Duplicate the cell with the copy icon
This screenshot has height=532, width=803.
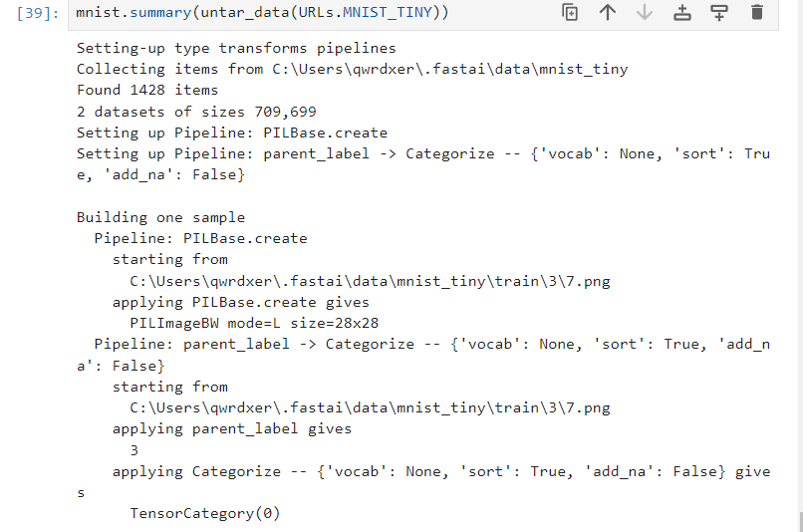click(570, 13)
